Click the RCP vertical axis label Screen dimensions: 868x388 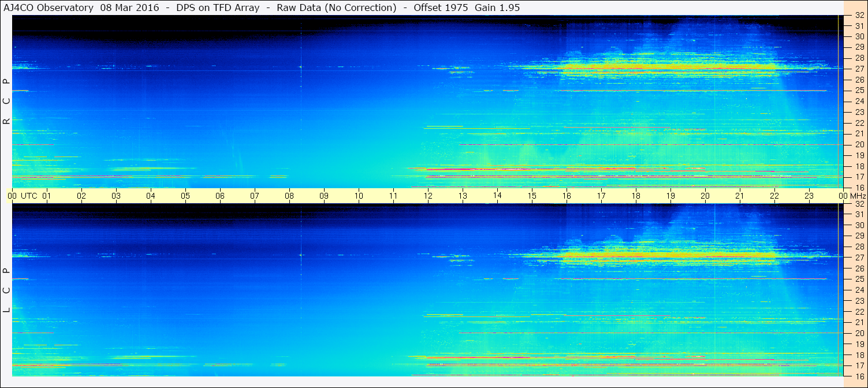6,102
